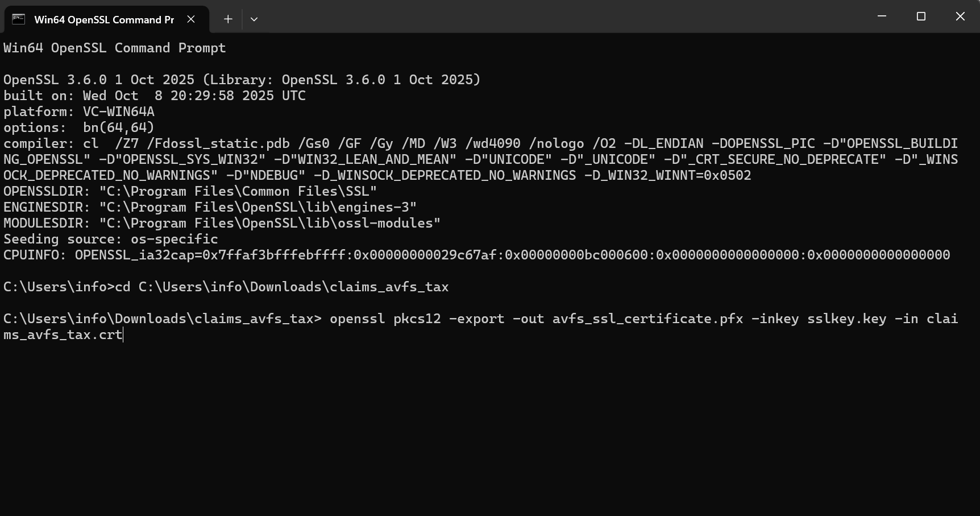
Task: Click the close X icon of the window
Action: coord(960,16)
